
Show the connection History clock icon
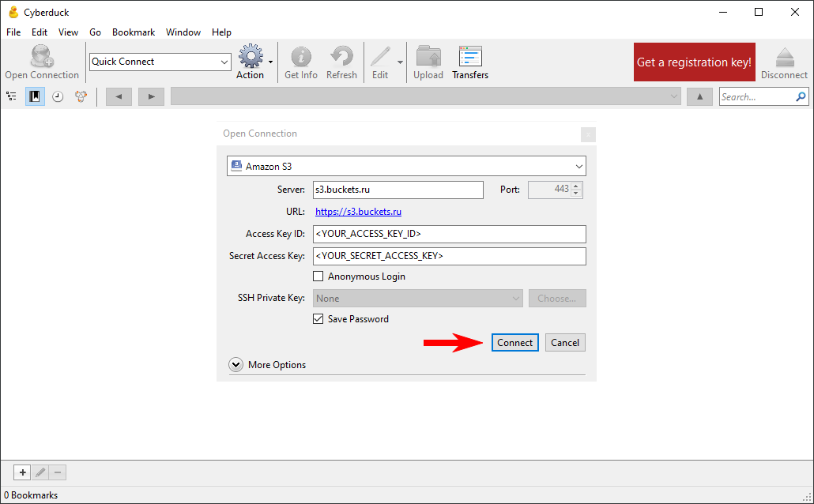click(58, 96)
